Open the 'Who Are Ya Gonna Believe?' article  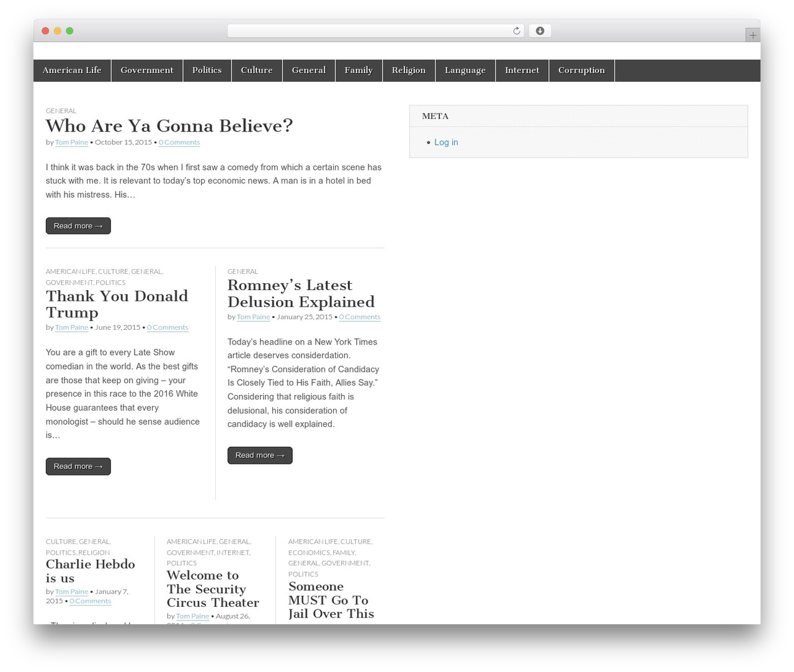click(169, 126)
